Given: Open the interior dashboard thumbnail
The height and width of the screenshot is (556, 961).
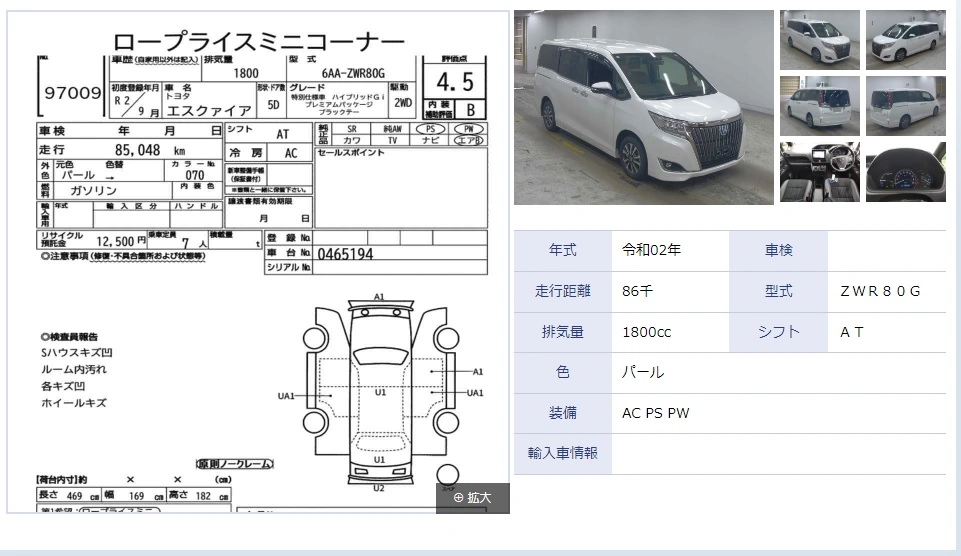Looking at the screenshot, I should pyautogui.click(x=819, y=172).
